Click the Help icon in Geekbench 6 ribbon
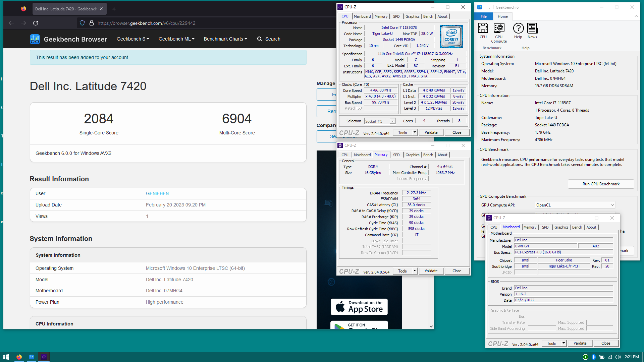Screen dimensions: 644x362 pyautogui.click(x=518, y=31)
